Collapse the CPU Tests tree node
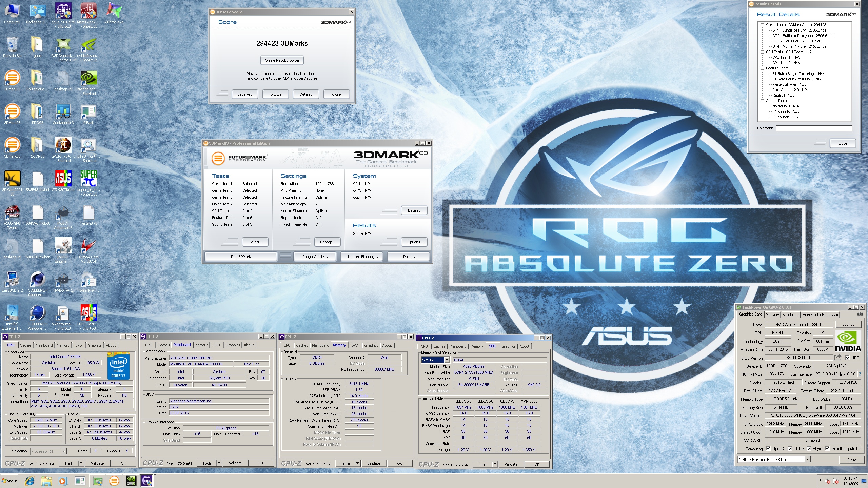Image resolution: width=868 pixels, height=488 pixels. pyautogui.click(x=762, y=52)
